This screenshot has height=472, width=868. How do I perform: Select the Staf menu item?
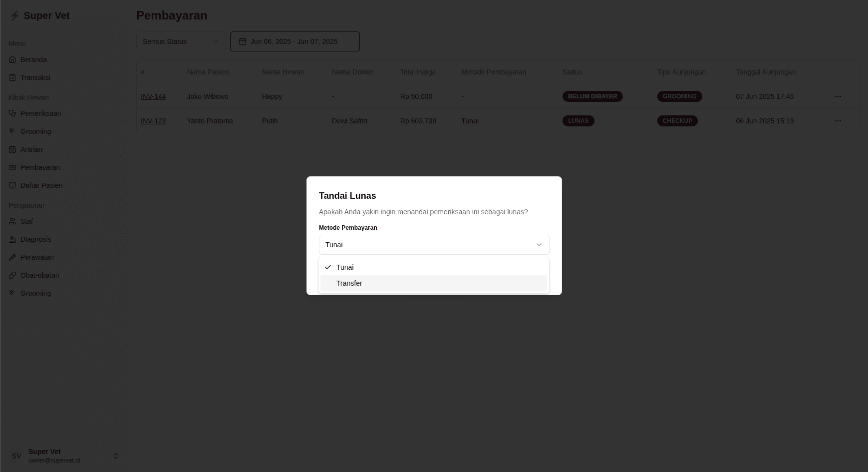26,221
